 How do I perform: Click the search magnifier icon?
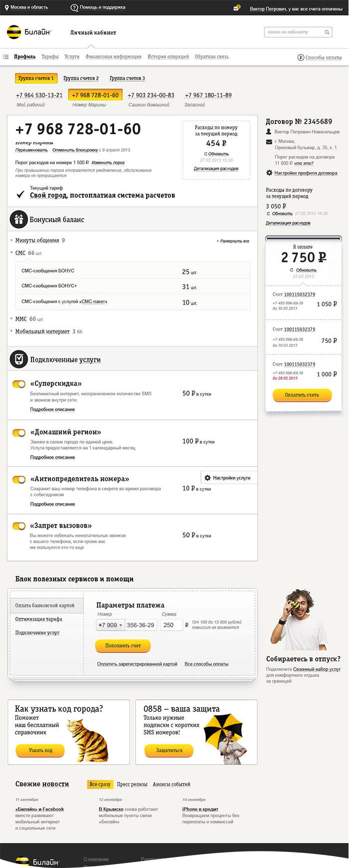pos(327,32)
